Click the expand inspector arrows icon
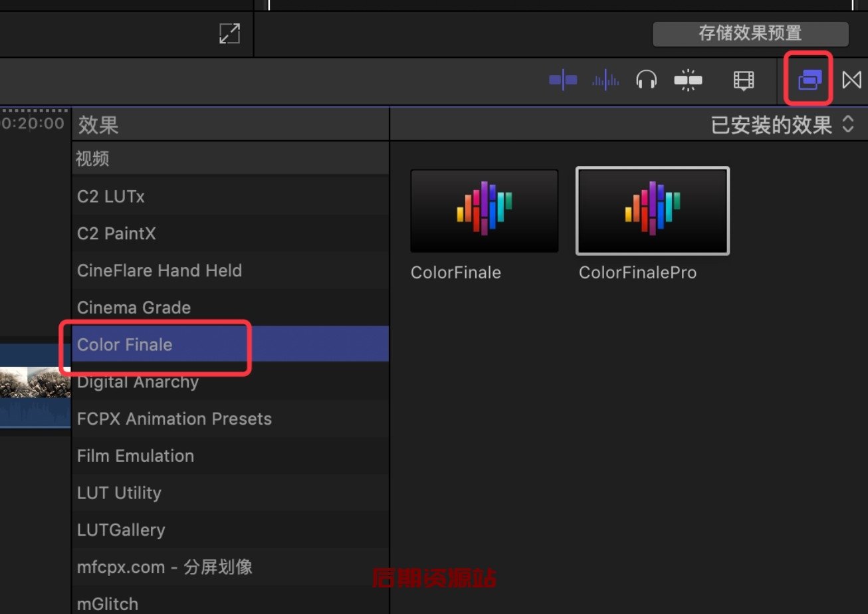The height and width of the screenshot is (614, 868). (x=229, y=33)
